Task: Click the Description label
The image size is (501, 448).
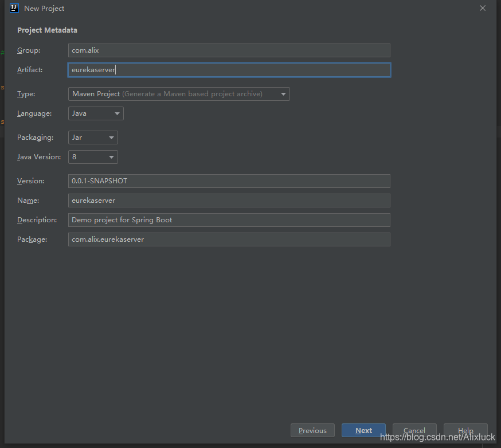Action: click(x=37, y=220)
